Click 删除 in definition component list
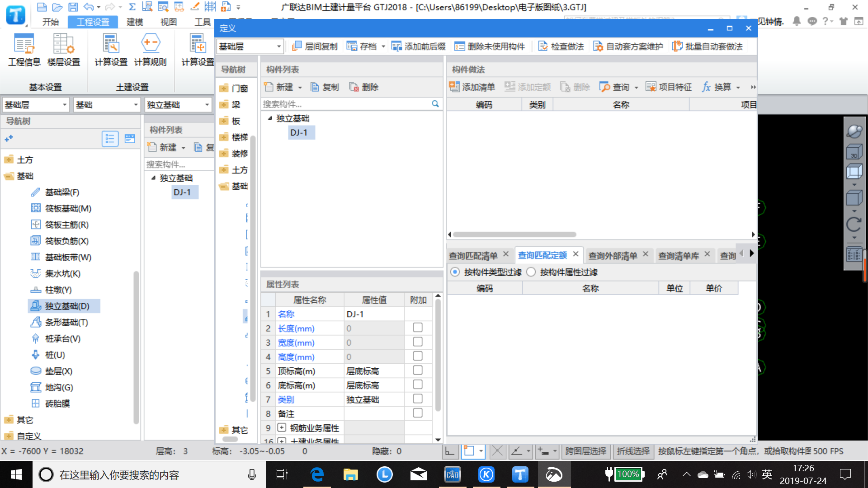Image resolution: width=868 pixels, height=488 pixels. tap(364, 87)
